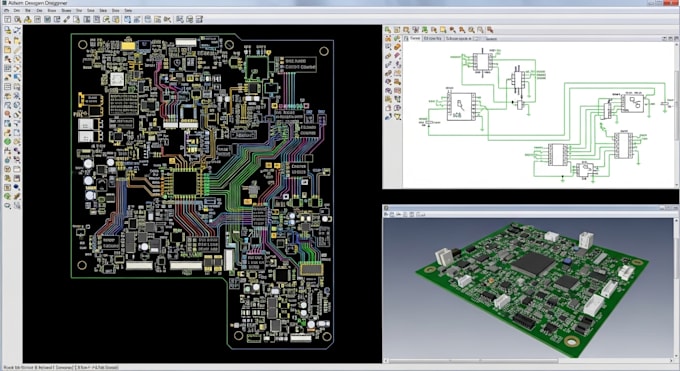The image size is (680, 371).
Task: Select the large central IC in the PCB layout
Action: point(185,183)
